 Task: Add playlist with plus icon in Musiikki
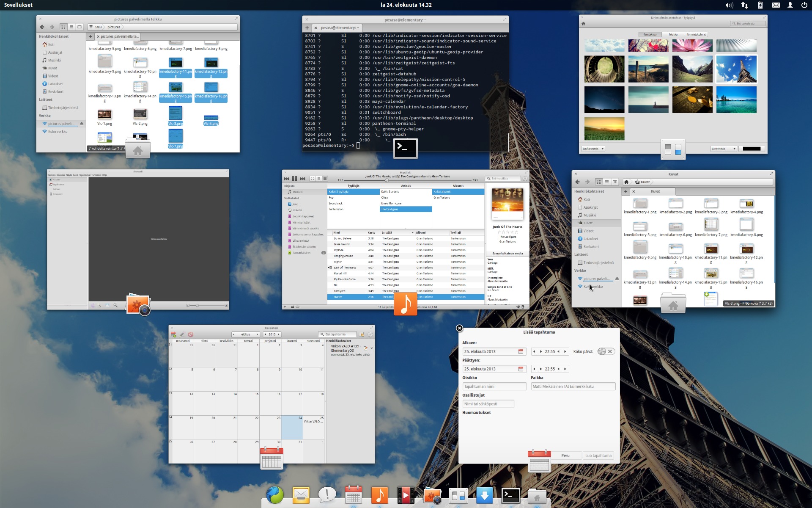(x=285, y=307)
